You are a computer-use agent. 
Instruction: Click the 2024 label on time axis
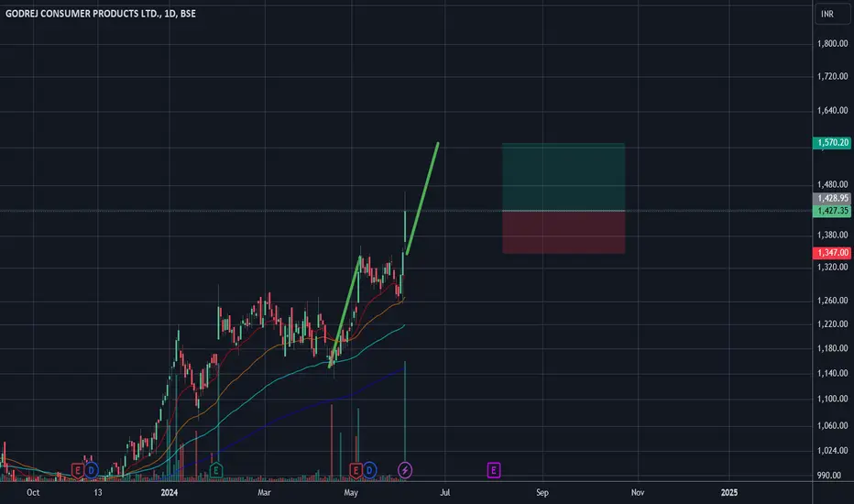click(x=170, y=493)
